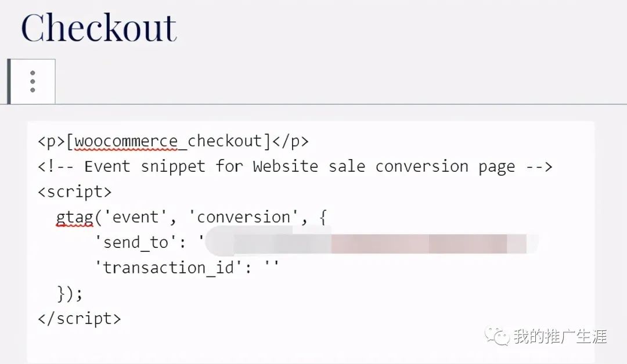The height and width of the screenshot is (364, 627).
Task: Click the 我的推广生涯 watermark text
Action: click(x=560, y=336)
